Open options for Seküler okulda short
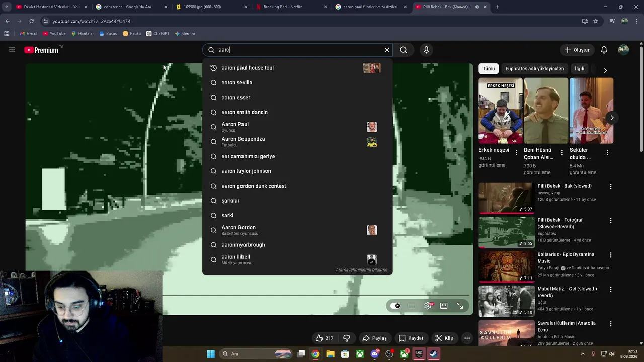This screenshot has width=644, height=362. click(x=607, y=152)
